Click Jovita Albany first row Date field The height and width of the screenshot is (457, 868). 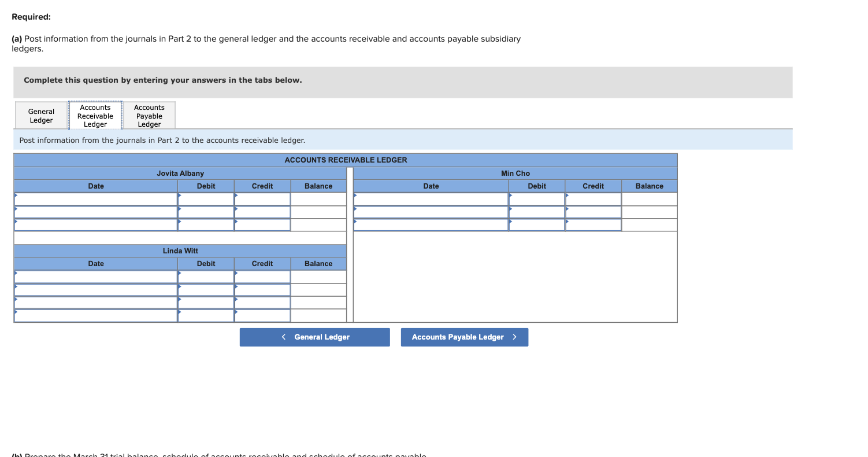coord(96,199)
